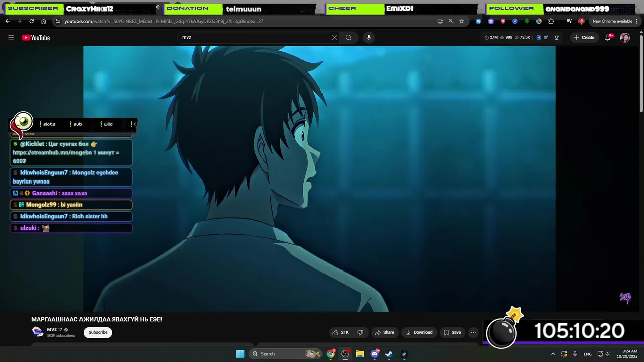Open Chrome profile avatar
The image size is (644, 362).
(x=581, y=21)
